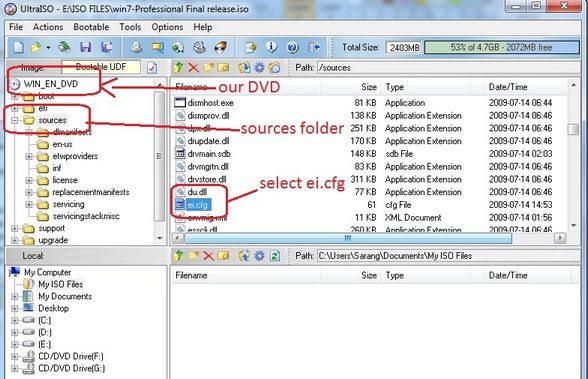Click the icon right of image pane gear
Image resolution: width=588 pixels, height=379 pixels.
click(274, 68)
